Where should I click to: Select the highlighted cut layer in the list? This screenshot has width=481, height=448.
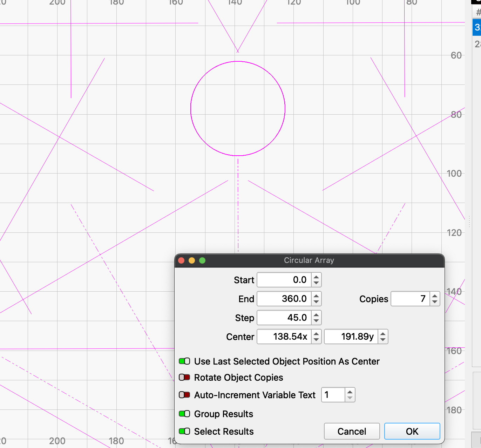[x=477, y=27]
